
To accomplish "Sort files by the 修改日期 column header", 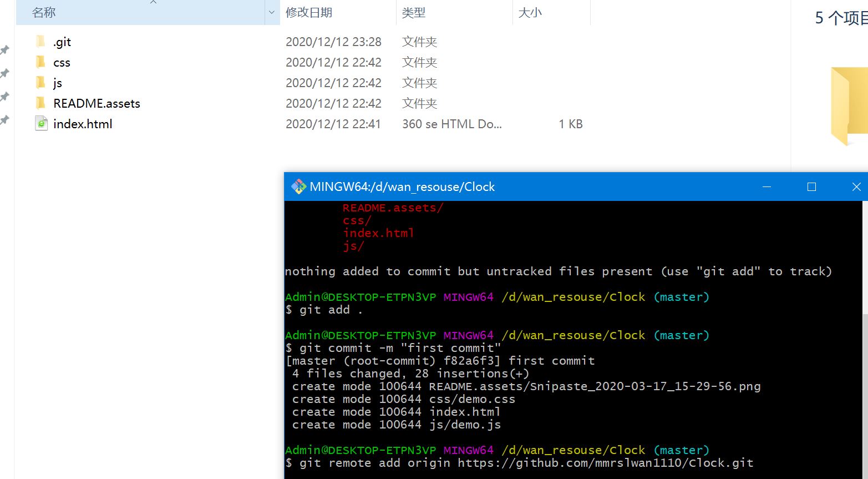I will point(338,12).
